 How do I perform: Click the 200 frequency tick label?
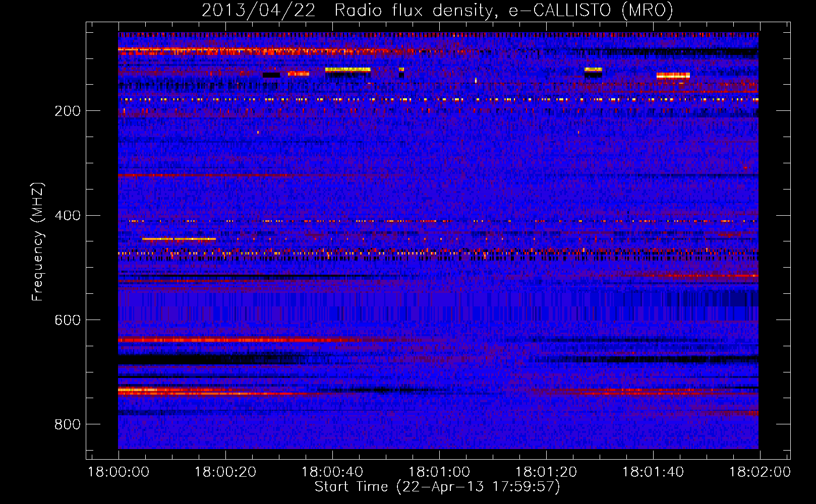pos(68,111)
